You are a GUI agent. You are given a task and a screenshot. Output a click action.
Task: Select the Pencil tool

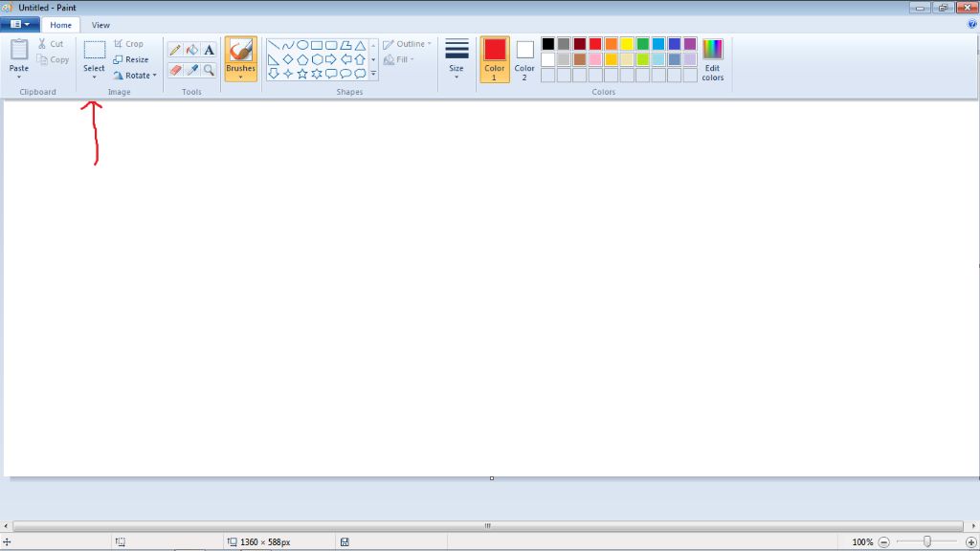[x=175, y=50]
